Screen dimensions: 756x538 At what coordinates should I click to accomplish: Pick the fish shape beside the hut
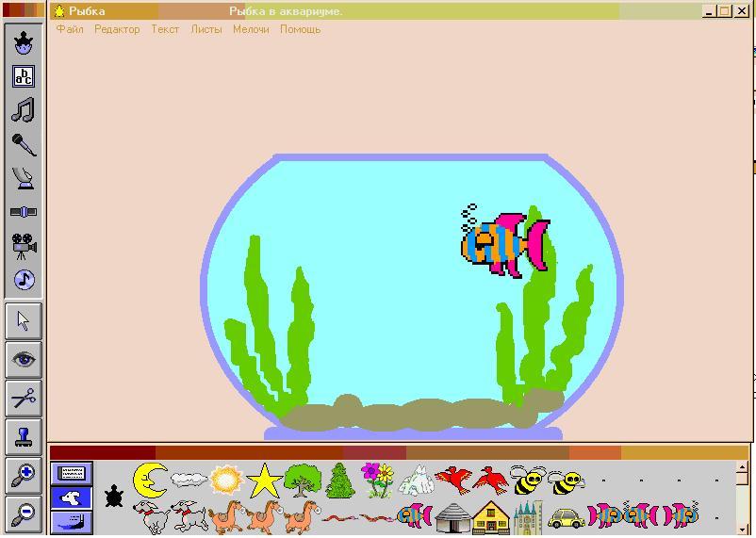tap(415, 515)
